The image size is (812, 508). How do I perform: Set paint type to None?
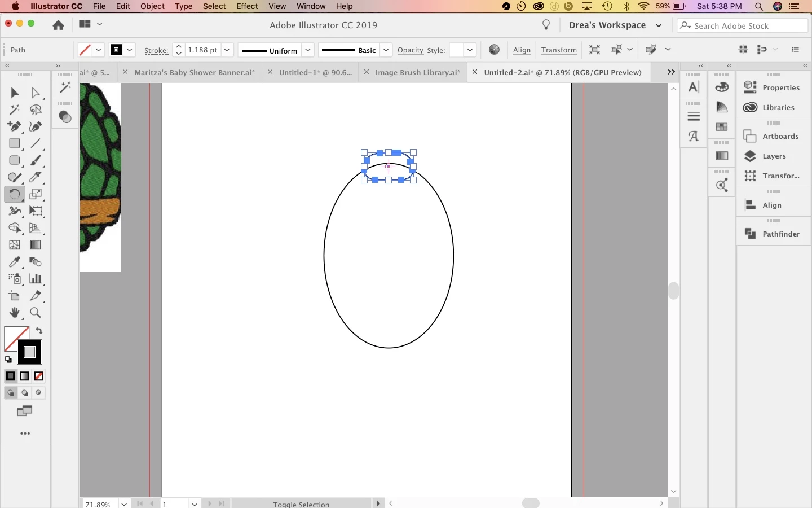(39, 376)
